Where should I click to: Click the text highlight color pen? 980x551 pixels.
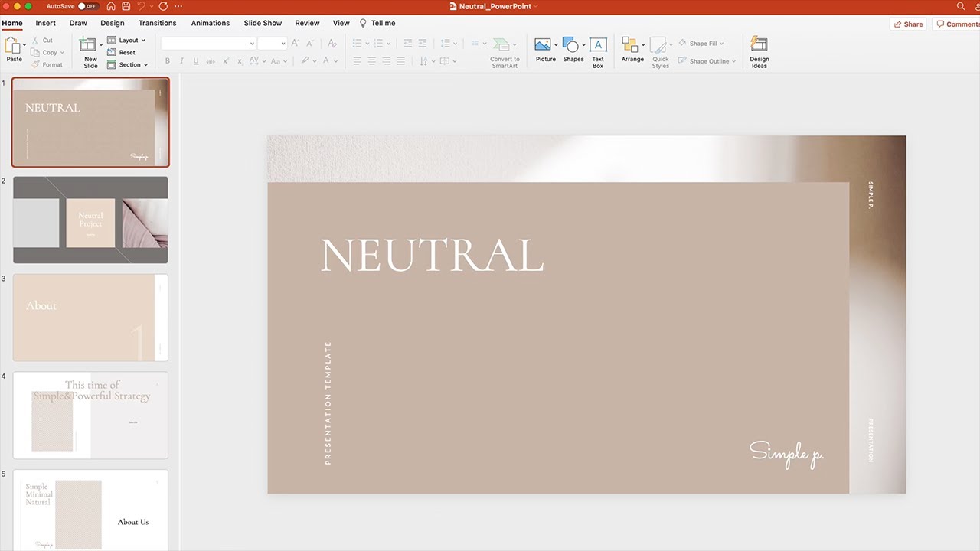(x=305, y=61)
